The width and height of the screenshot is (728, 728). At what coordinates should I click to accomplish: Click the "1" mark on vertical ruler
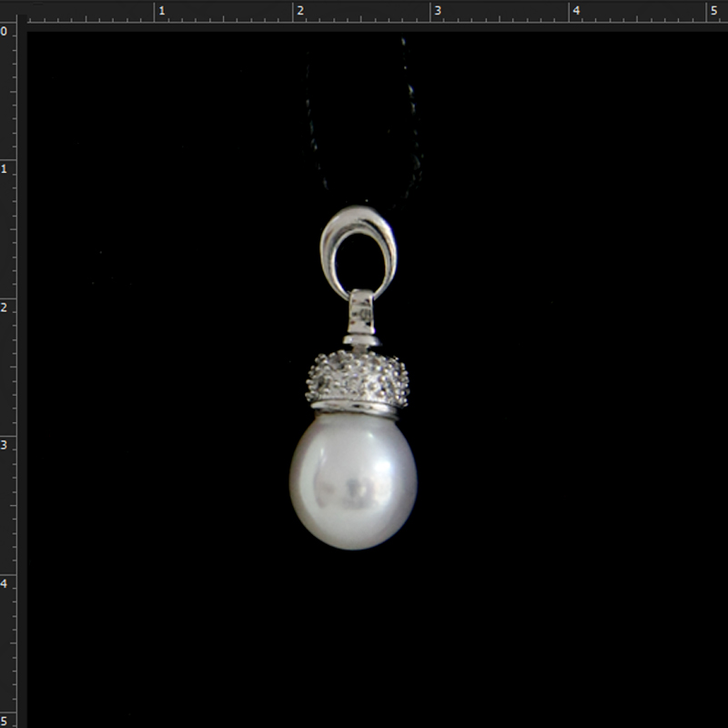pyautogui.click(x=5, y=169)
